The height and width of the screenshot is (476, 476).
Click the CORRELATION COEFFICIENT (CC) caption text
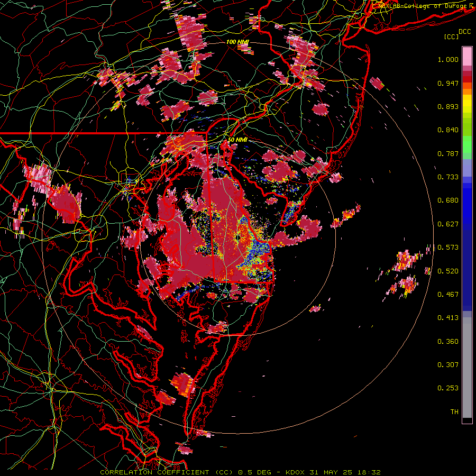(167, 472)
